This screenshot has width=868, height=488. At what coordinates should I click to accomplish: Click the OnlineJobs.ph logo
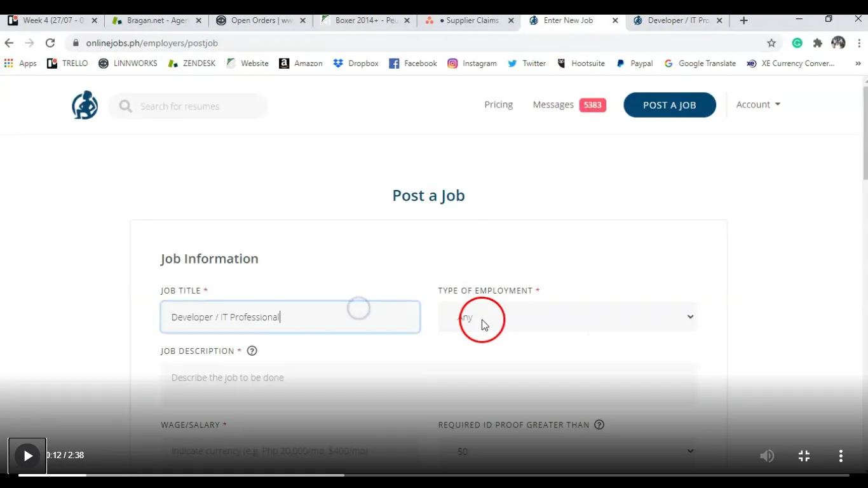[85, 105]
